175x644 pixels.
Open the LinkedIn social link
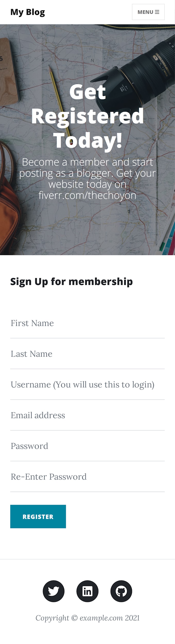point(87,591)
